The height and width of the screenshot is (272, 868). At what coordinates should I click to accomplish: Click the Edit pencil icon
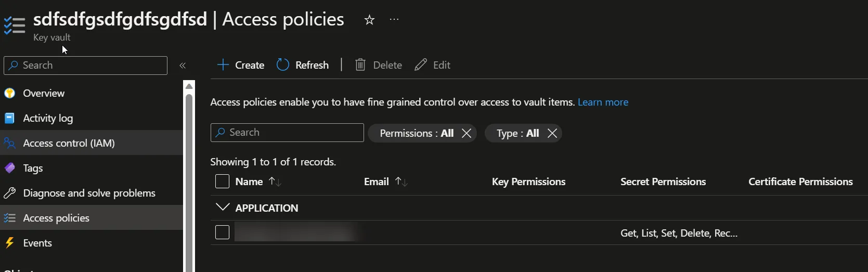[421, 65]
